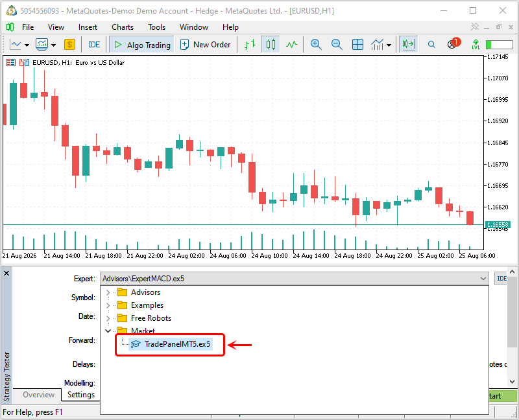Screen dimensions: 519x420
Task: Open the Insert menu
Action: pos(88,27)
